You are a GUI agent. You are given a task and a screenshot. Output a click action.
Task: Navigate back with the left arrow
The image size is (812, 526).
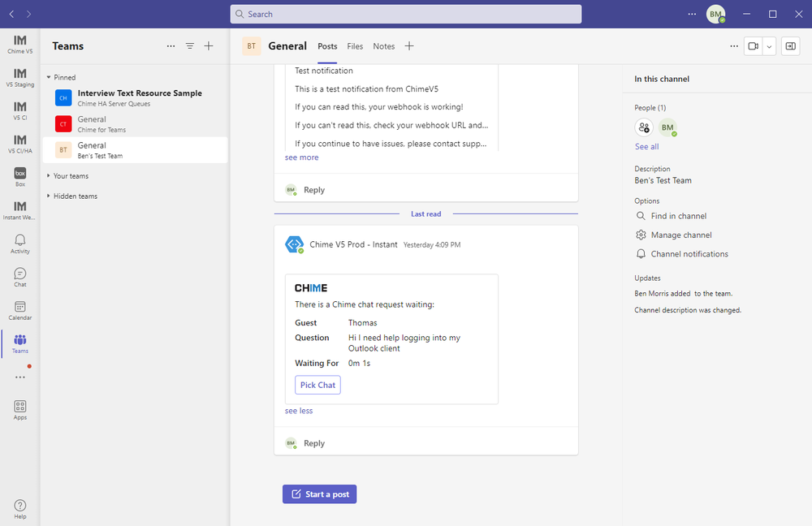pyautogui.click(x=11, y=14)
